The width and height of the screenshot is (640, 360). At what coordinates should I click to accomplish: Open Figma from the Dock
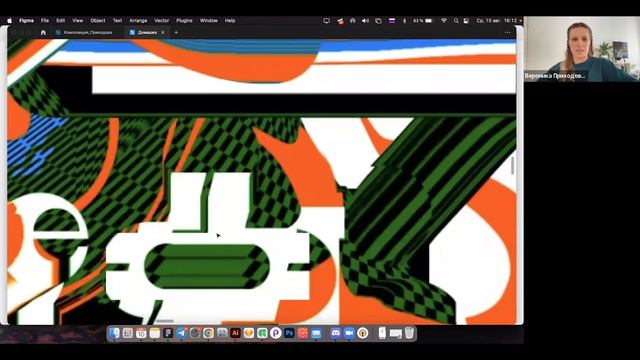[168, 333]
